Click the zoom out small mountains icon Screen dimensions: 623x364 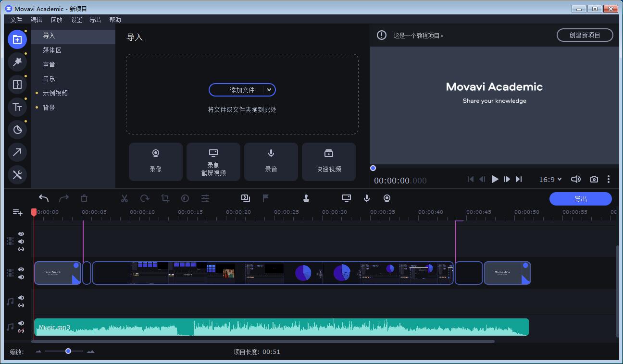click(38, 352)
